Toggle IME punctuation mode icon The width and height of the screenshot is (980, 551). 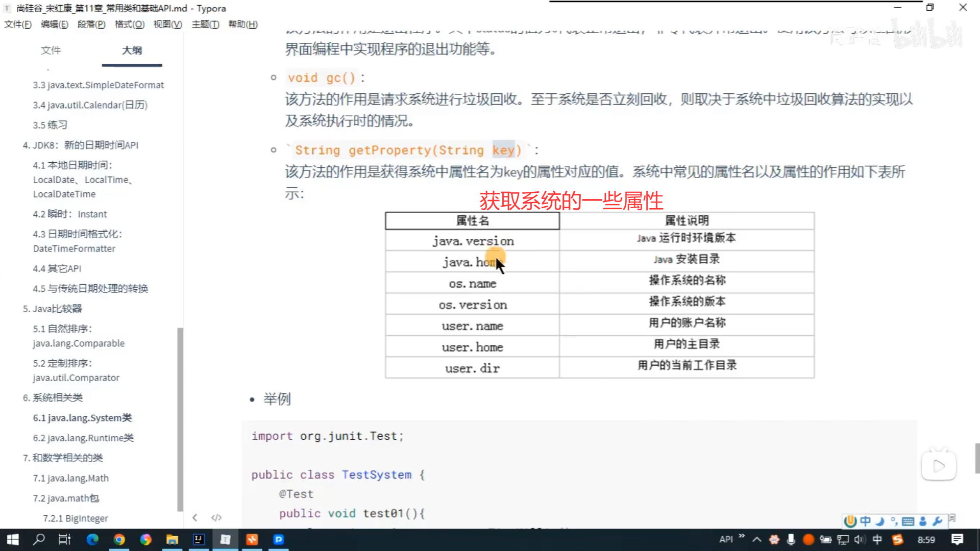coord(894,521)
